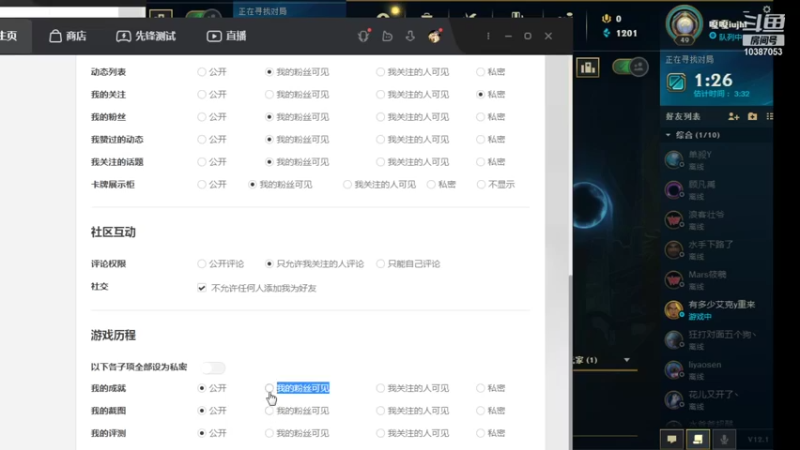800x450 pixels.
Task: Select friend Mars in friends list
Action: pyautogui.click(x=717, y=280)
